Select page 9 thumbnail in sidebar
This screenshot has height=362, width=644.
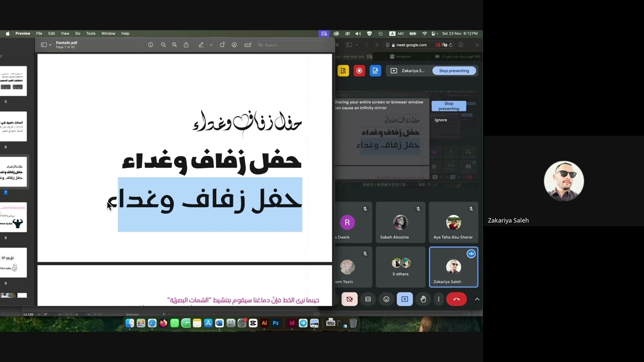tap(13, 262)
